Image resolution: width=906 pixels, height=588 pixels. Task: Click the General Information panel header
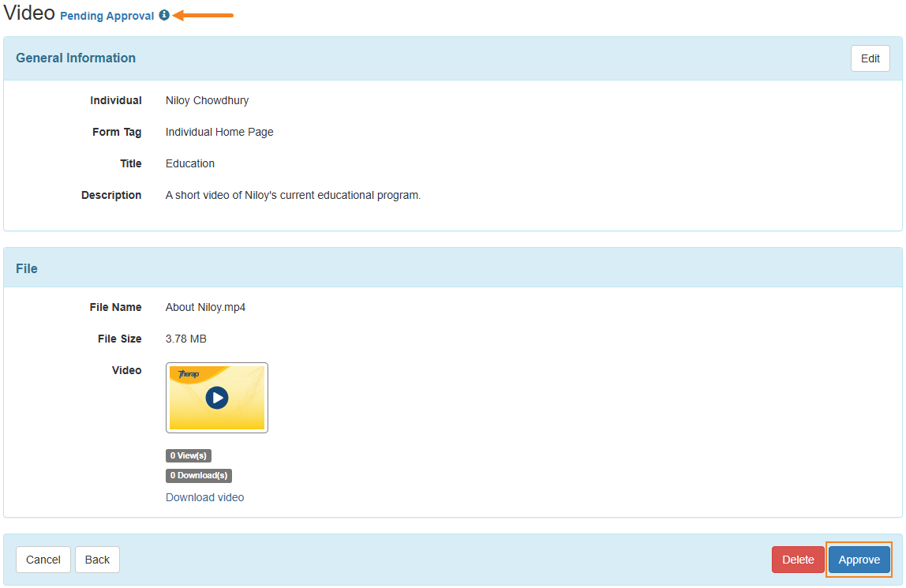tap(76, 58)
